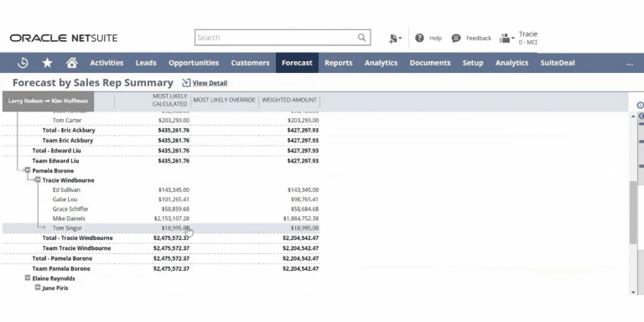Select the Mike Daniels row

(161, 219)
